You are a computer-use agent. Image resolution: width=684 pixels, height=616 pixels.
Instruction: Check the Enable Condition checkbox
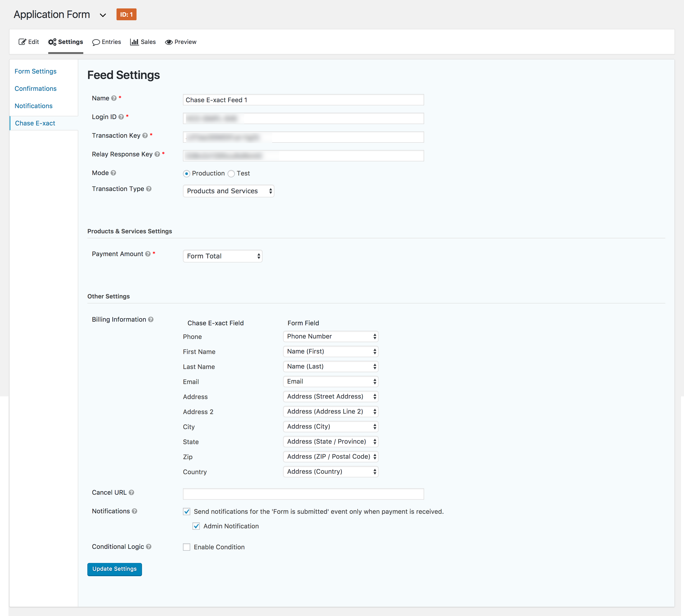[x=187, y=547]
